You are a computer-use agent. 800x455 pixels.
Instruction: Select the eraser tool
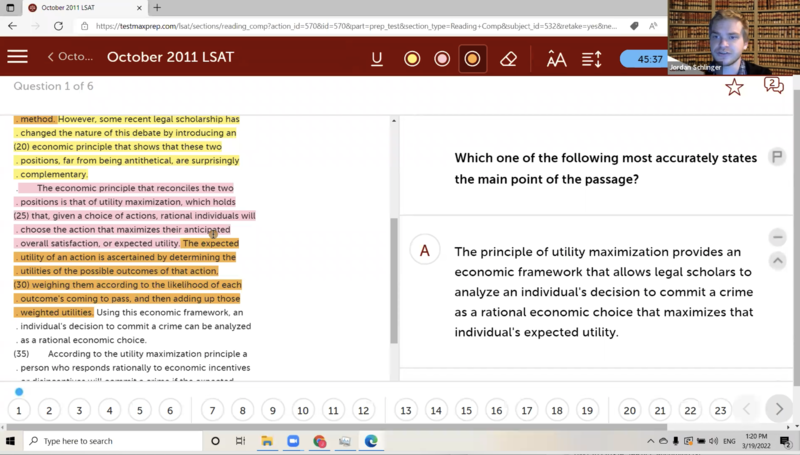tap(508, 59)
